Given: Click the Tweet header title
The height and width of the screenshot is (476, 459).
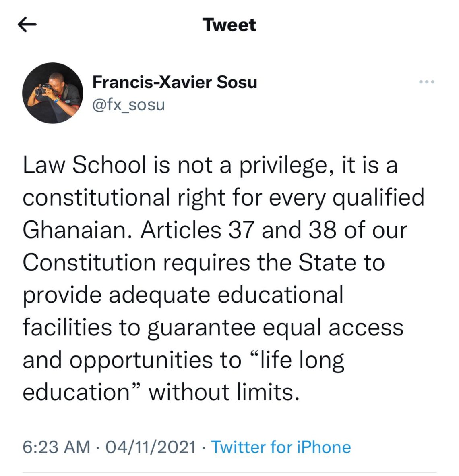Looking at the screenshot, I should point(229,25).
